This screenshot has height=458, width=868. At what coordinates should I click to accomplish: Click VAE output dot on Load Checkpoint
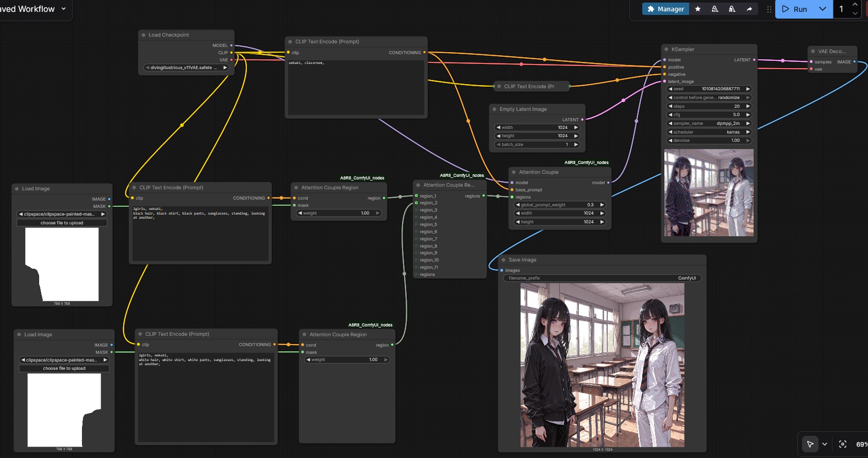(231, 60)
